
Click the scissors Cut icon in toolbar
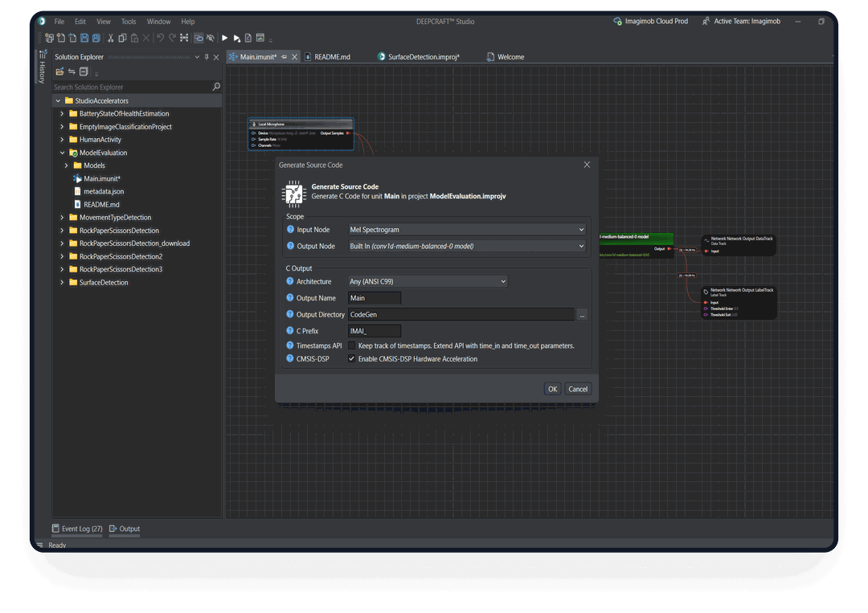[x=109, y=38]
